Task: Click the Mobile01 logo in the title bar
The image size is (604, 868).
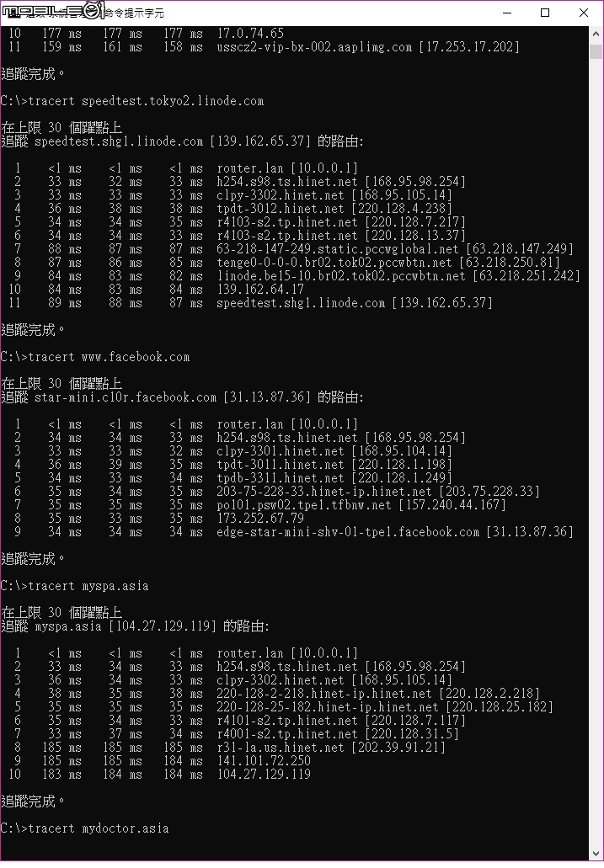Action: click(53, 10)
